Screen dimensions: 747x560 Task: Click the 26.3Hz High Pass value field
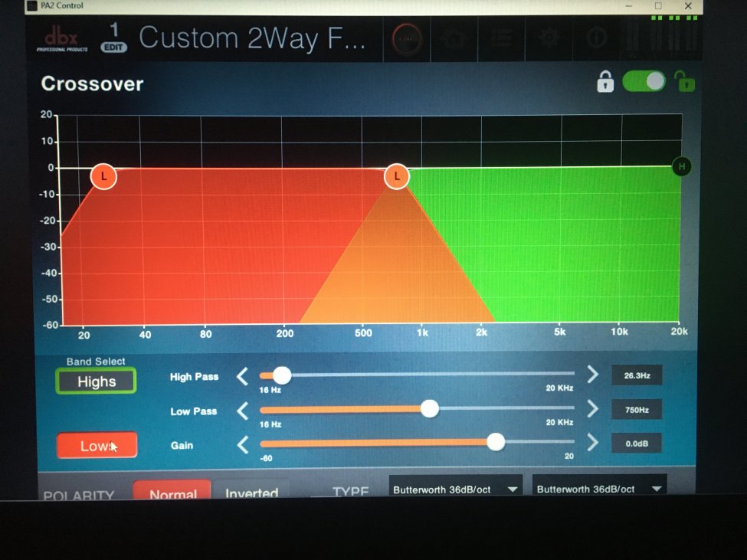coord(637,375)
